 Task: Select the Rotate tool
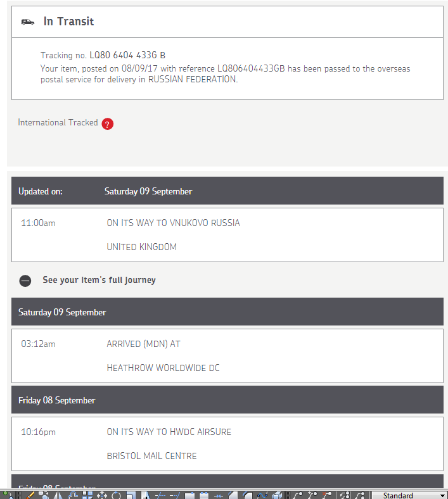coord(116,495)
